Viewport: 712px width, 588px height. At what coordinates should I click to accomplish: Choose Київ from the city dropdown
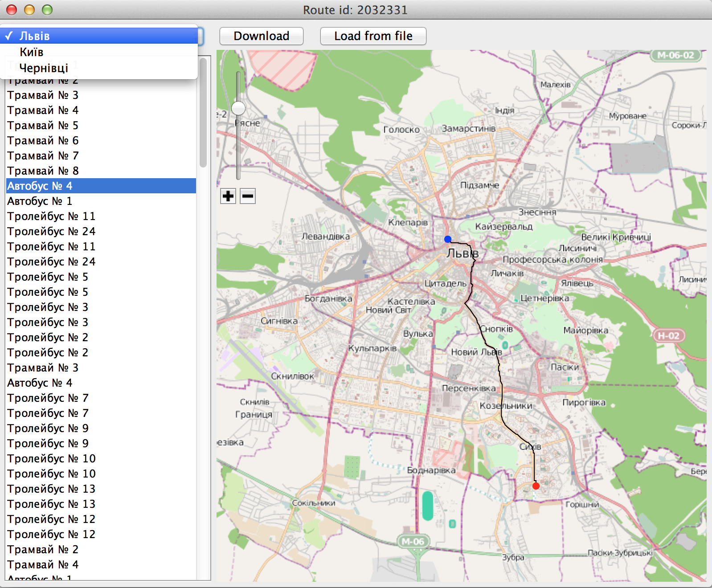[31, 52]
